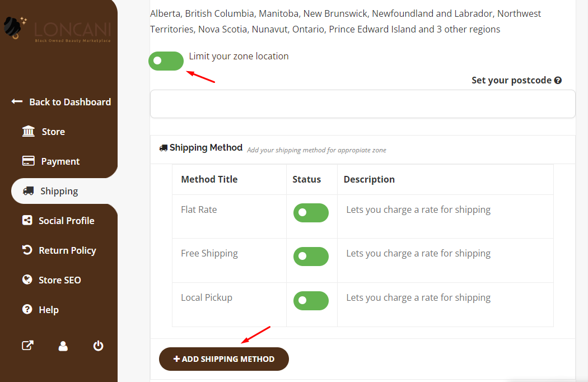Viewport: 588px width, 382px height.
Task: Click the postcode input field
Action: (363, 104)
